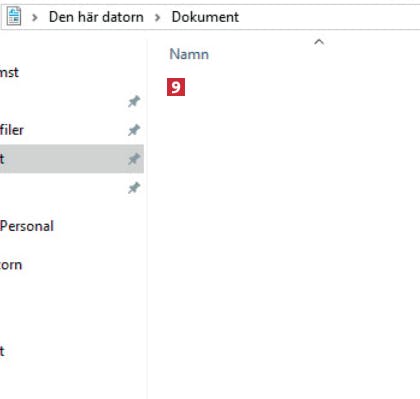Viewport: 420px width, 399px height.
Task: Click the Dokument breadcrumb segment
Action: click(205, 17)
